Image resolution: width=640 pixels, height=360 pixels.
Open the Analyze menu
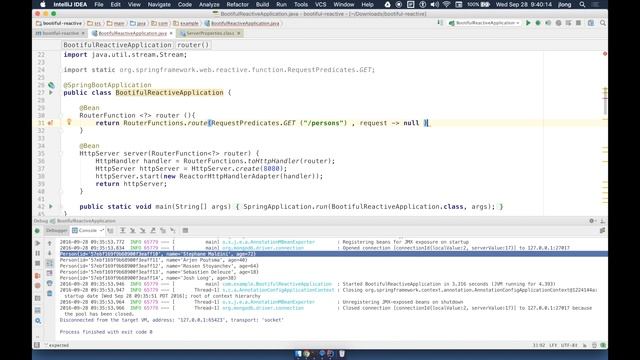pyautogui.click(x=209, y=4)
